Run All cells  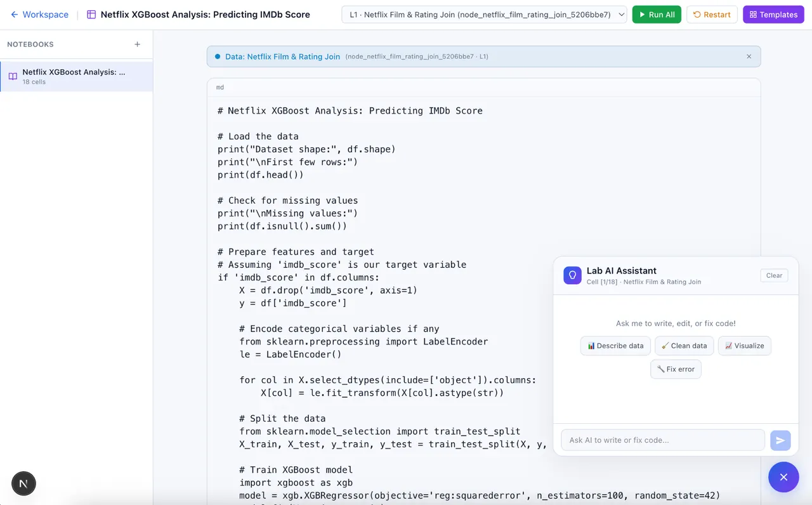657,15
